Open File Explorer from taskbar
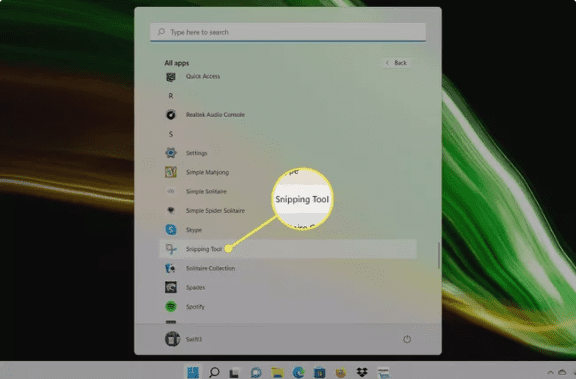 pos(277,372)
